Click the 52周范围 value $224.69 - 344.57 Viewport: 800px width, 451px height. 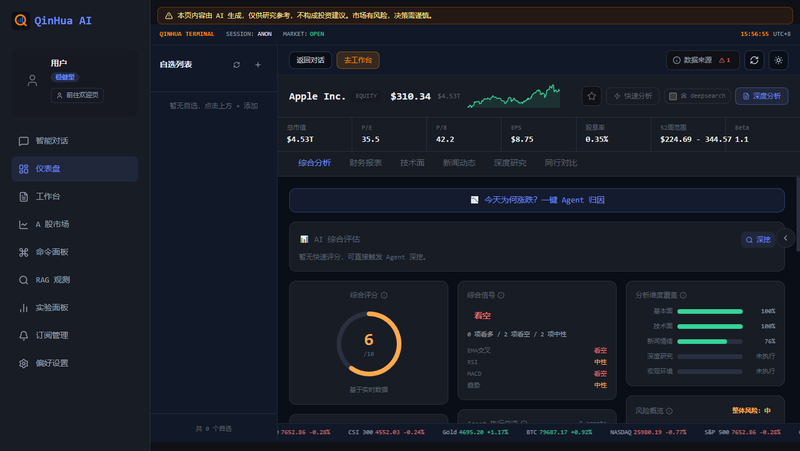696,139
